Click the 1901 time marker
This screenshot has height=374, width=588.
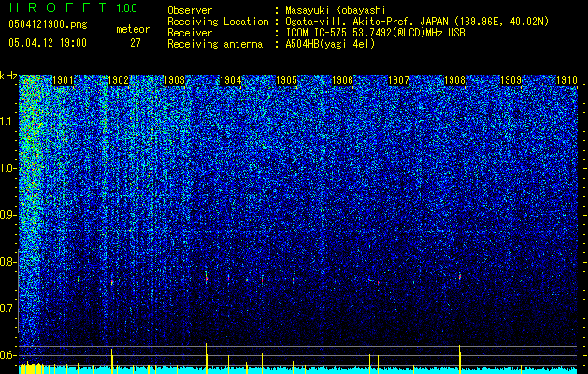(63, 80)
